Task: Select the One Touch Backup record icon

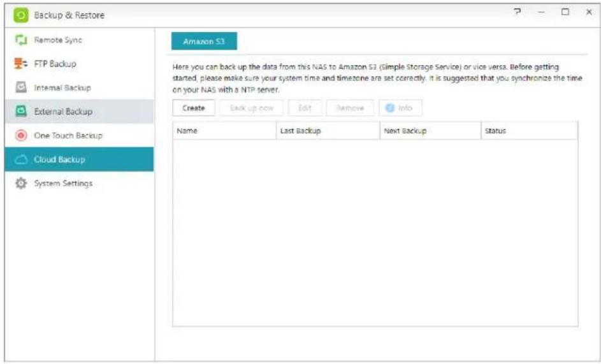Action: (x=20, y=135)
